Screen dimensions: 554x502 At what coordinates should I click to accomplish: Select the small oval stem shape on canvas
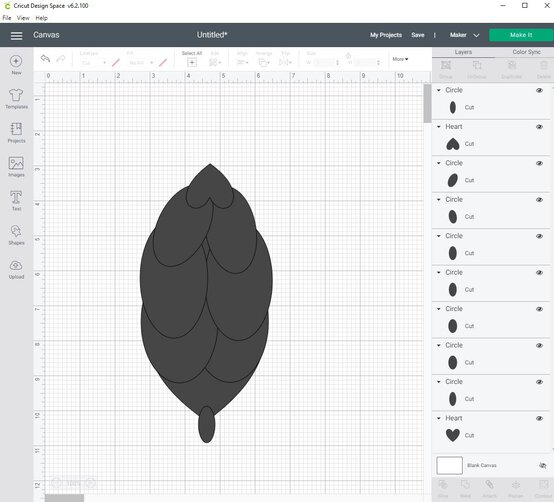point(207,425)
